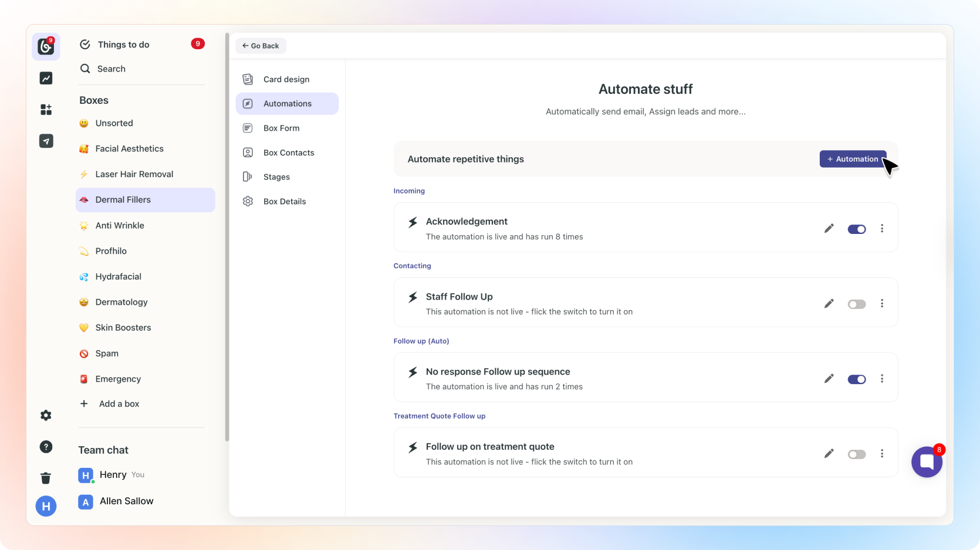Edit the Staff Follow Up automation
This screenshot has height=550, width=980.
point(829,303)
